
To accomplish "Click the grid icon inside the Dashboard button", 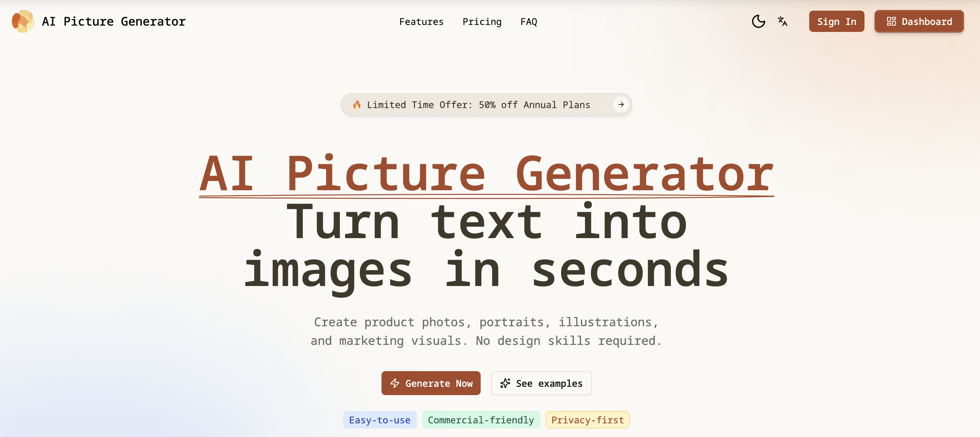I will coord(891,22).
